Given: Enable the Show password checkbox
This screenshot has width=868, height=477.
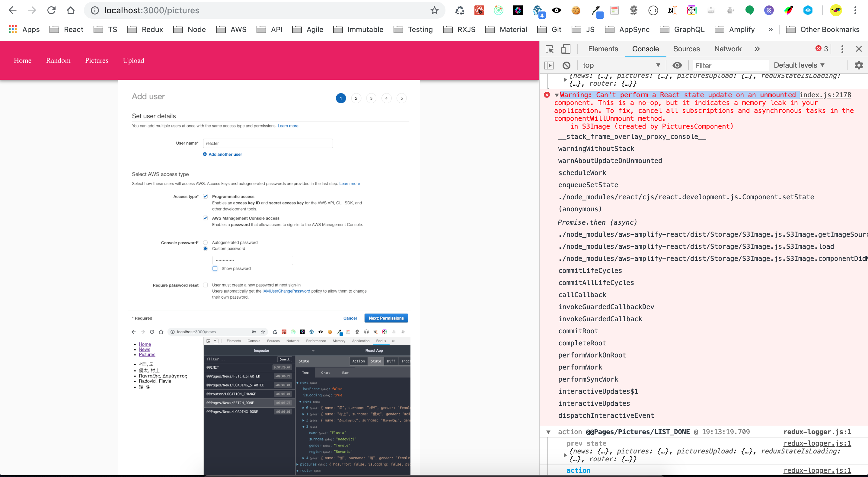Looking at the screenshot, I should click(215, 268).
